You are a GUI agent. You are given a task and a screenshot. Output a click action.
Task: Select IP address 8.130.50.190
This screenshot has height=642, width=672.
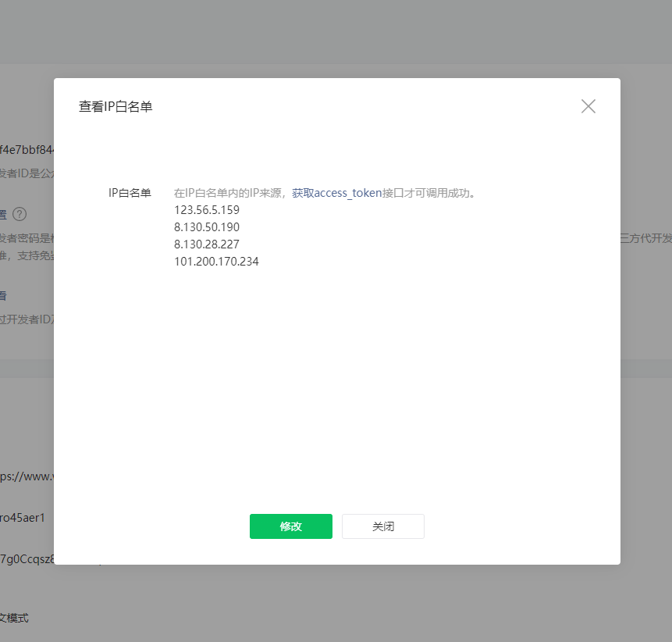pos(207,227)
